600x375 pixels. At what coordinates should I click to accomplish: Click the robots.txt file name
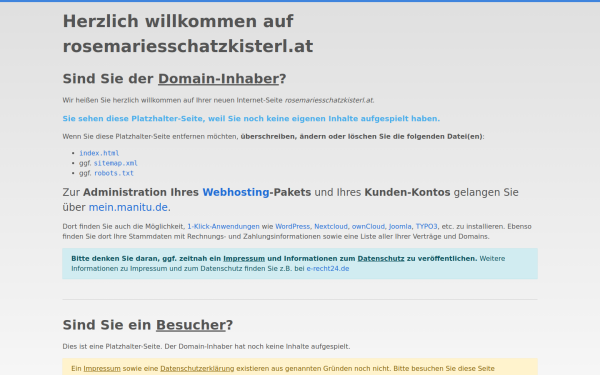[114, 173]
